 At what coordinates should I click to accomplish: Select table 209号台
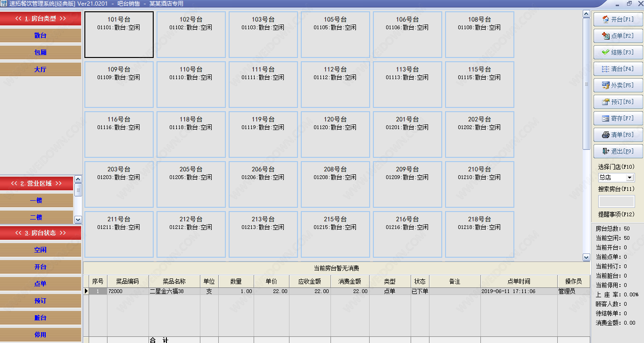407,184
